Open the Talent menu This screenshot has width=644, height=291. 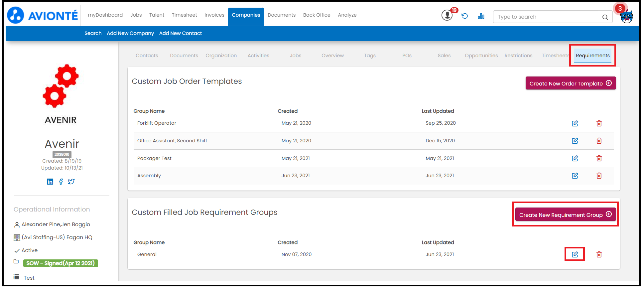coord(157,15)
